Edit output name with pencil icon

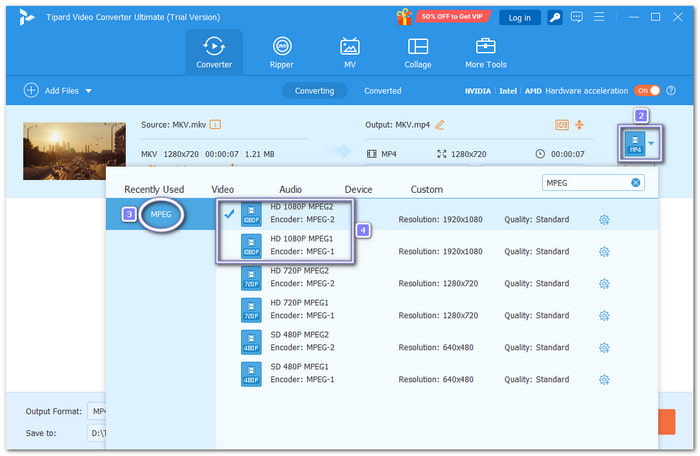click(440, 124)
